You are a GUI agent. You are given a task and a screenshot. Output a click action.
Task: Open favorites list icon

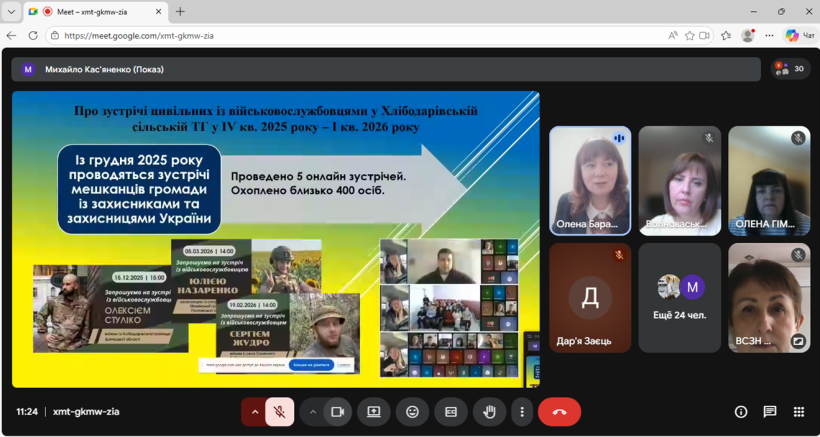(726, 36)
